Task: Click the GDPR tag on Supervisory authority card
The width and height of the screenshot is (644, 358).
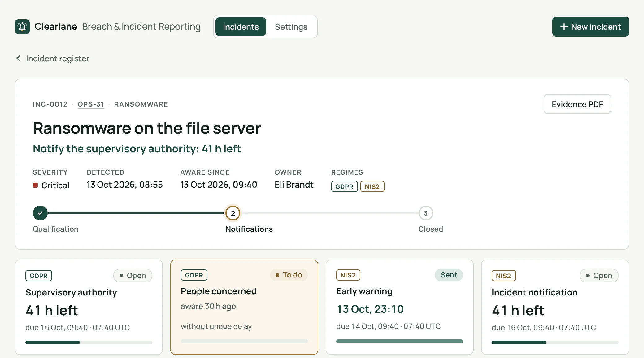Action: point(39,276)
